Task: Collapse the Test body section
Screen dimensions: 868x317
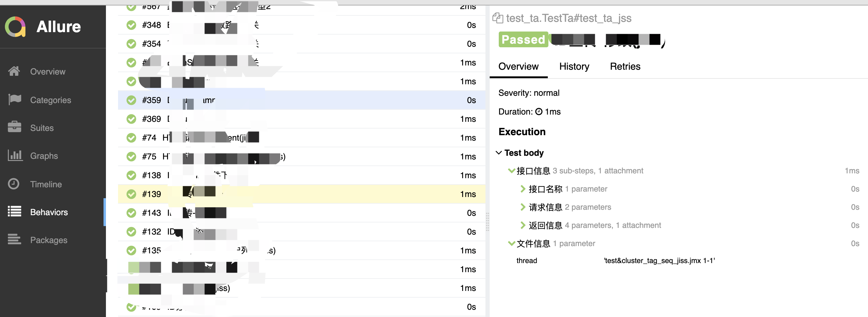Action: pos(499,153)
